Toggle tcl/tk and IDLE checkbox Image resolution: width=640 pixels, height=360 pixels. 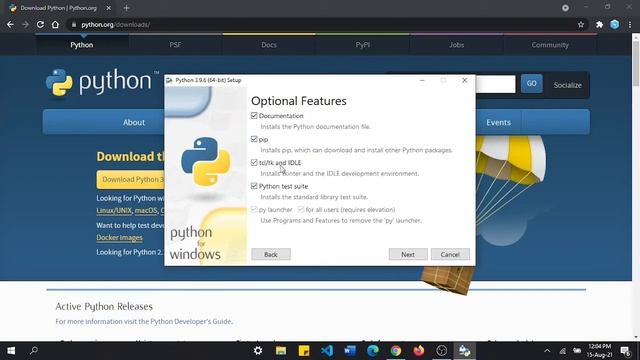254,162
